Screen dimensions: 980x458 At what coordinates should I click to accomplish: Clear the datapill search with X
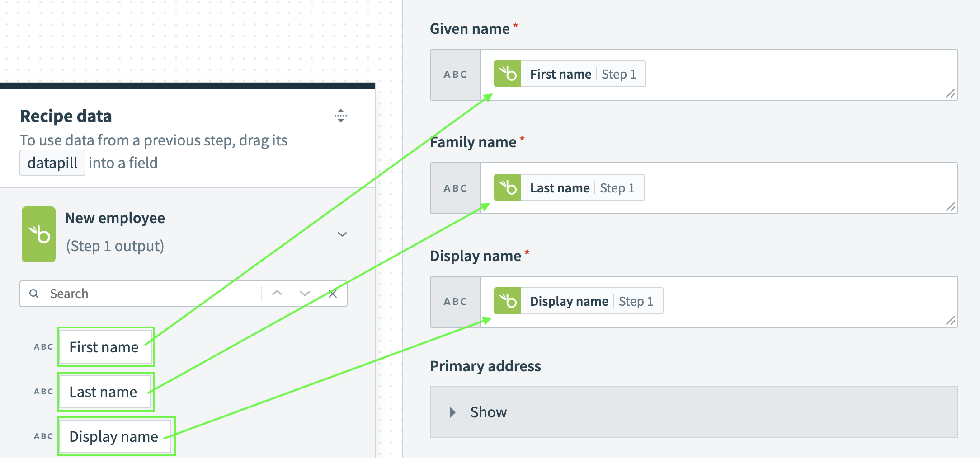point(333,294)
